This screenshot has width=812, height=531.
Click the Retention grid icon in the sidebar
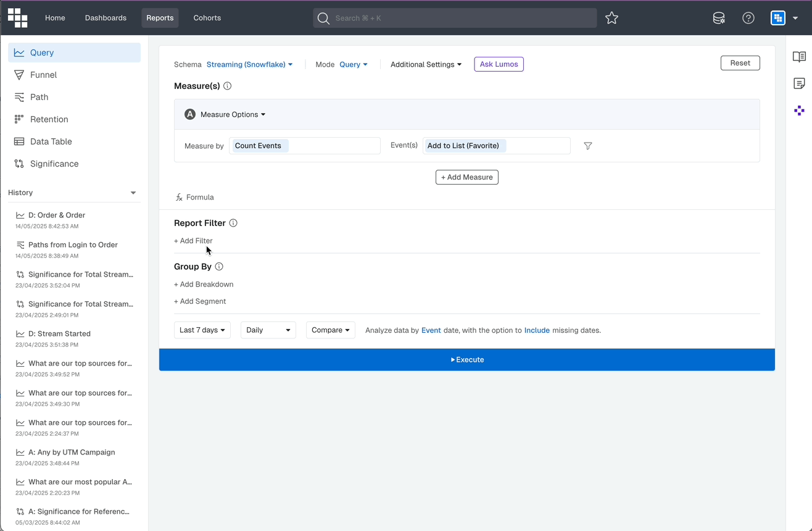(19, 119)
